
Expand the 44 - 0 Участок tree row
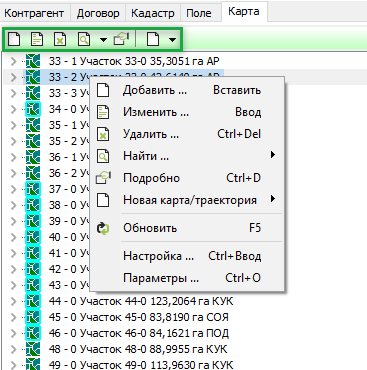(x=13, y=301)
